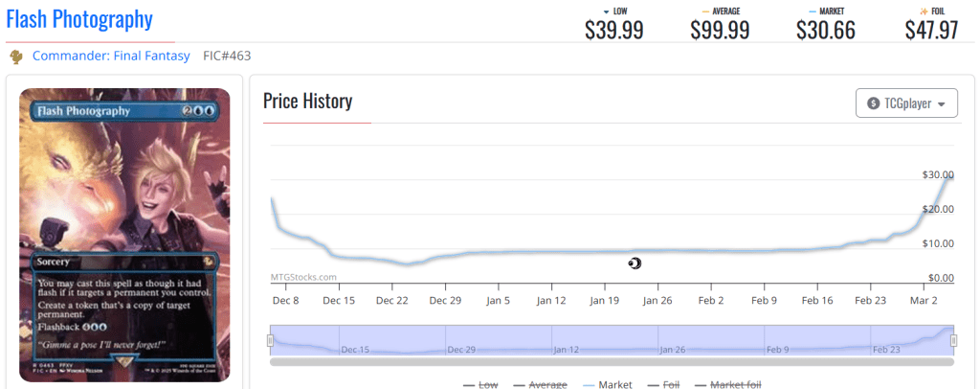The width and height of the screenshot is (980, 389).
Task: Click the left handle of the date range slider
Action: (x=270, y=340)
